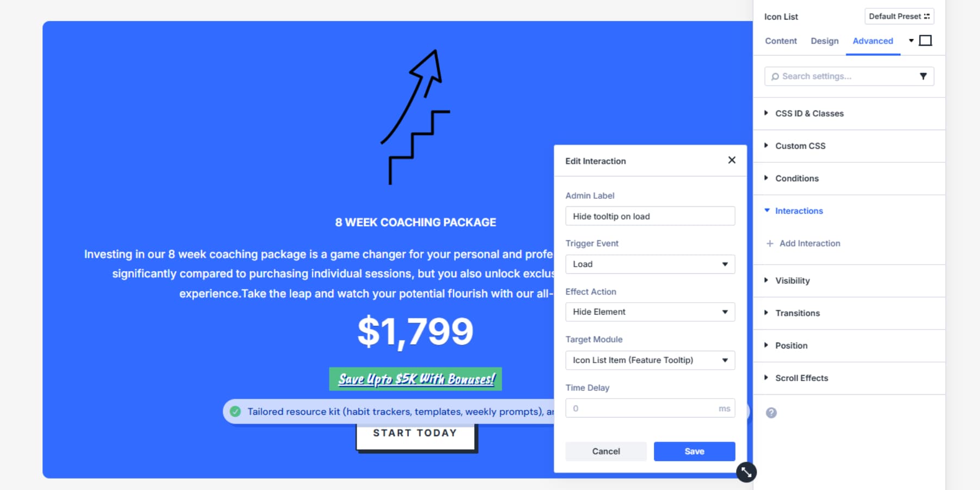Close the Edit Interaction dialog
Screen dimensions: 980x490
tap(732, 160)
